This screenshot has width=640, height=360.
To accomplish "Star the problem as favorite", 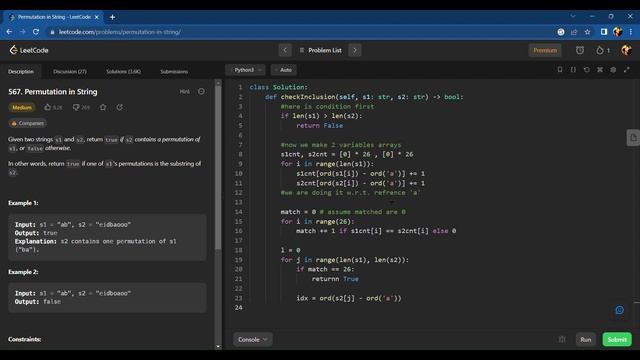I will click(x=103, y=107).
